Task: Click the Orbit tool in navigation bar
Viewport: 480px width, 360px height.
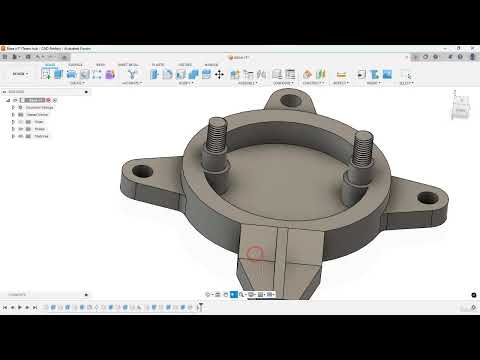Action: click(208, 294)
